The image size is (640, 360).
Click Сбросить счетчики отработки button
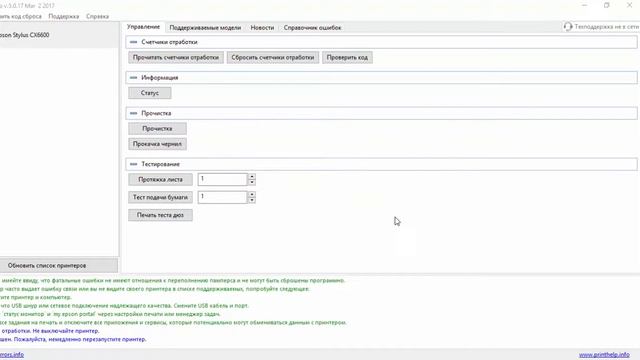tap(273, 58)
